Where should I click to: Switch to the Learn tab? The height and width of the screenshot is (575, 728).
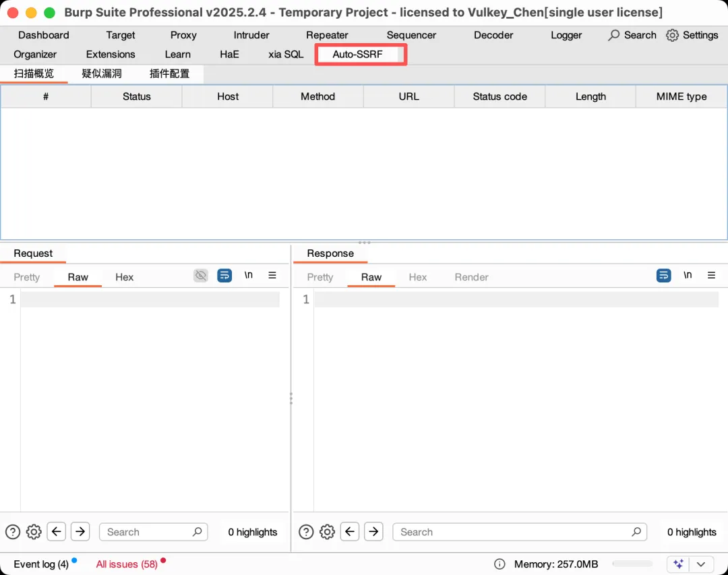coord(178,55)
